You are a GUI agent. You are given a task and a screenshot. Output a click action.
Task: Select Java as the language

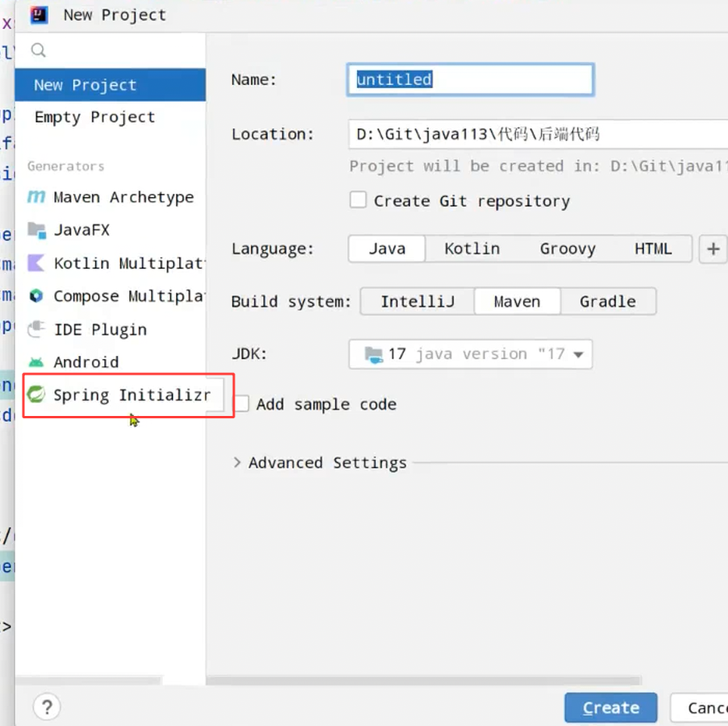[x=387, y=249]
